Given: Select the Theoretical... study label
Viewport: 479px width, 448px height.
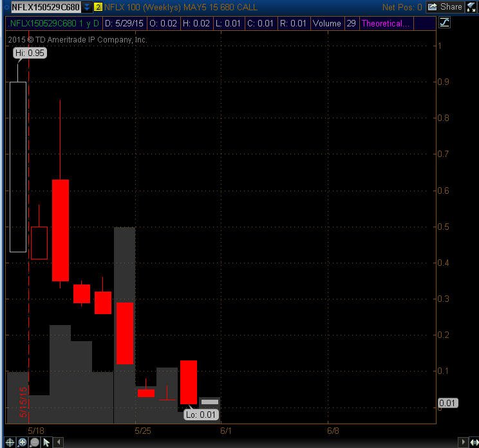Looking at the screenshot, I should [x=386, y=24].
